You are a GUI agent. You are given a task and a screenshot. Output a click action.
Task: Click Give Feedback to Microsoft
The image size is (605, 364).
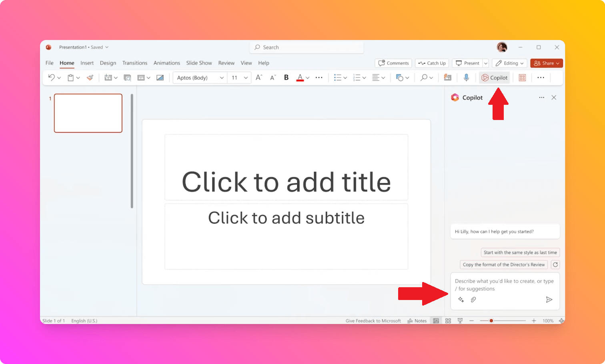(x=373, y=320)
